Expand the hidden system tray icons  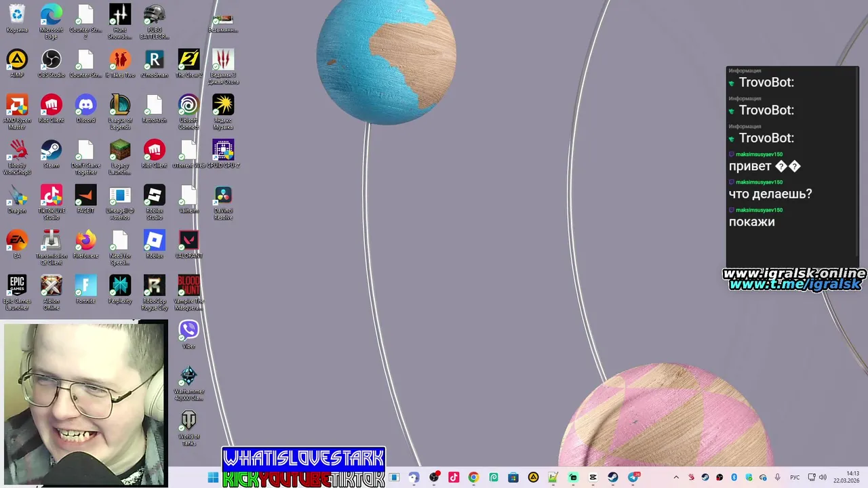[x=675, y=478]
